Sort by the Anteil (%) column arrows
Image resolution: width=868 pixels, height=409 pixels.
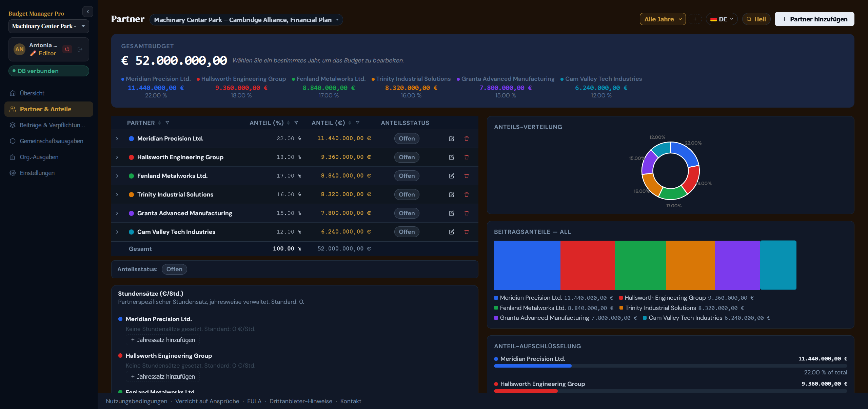(x=288, y=123)
